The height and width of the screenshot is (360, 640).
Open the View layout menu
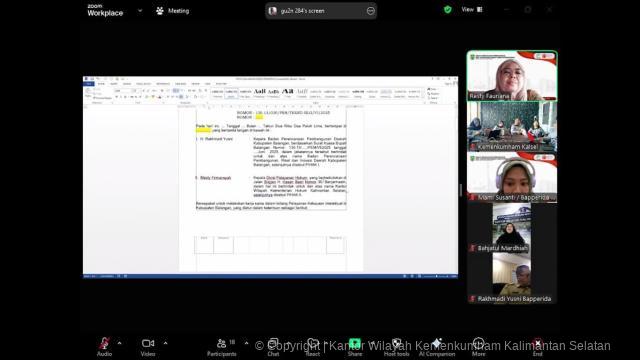[472, 9]
